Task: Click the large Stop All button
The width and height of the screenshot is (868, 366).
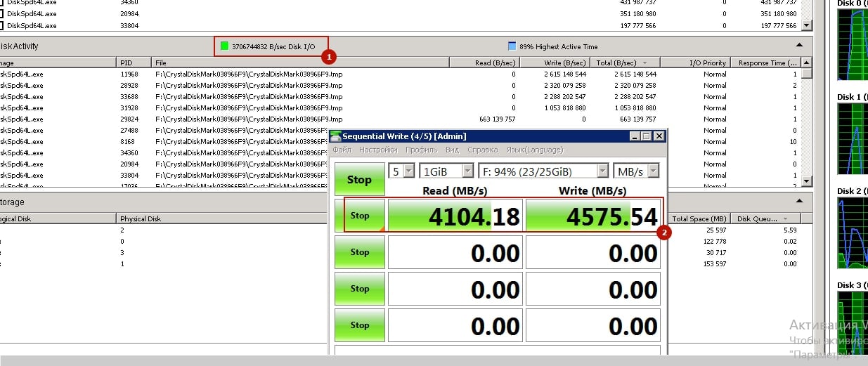Action: click(x=359, y=179)
